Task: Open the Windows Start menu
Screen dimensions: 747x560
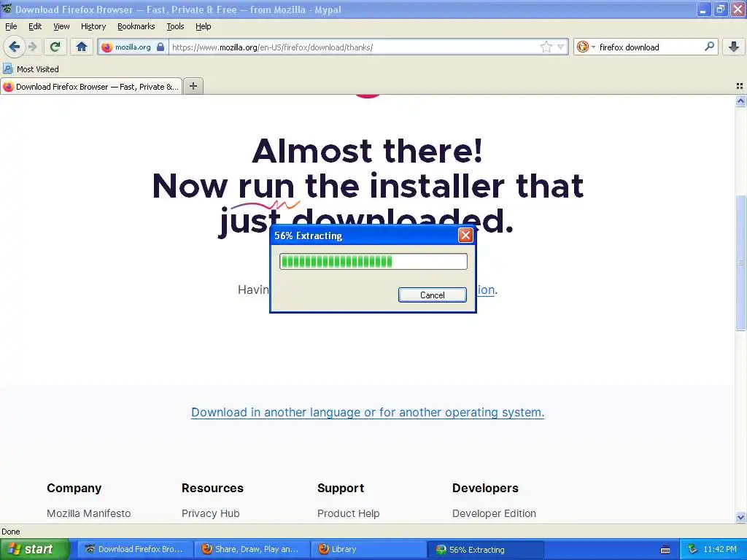Action: (34, 549)
